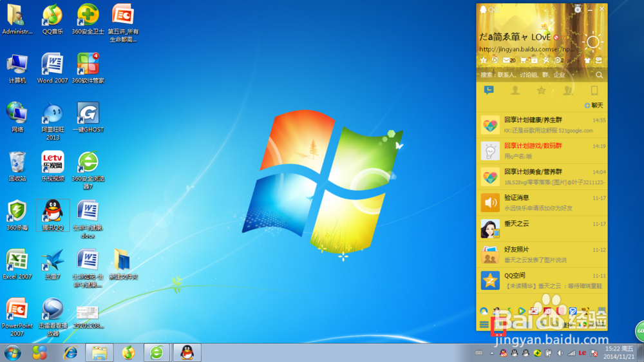
Task: Click the search magnifier in QQ panel
Action: click(599, 75)
